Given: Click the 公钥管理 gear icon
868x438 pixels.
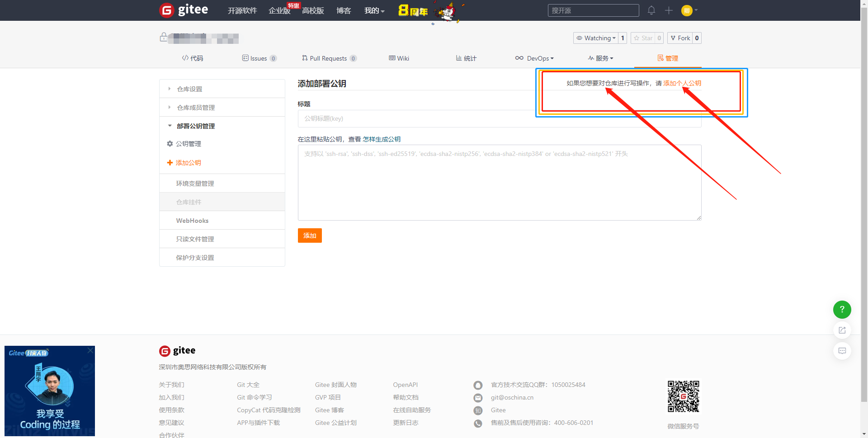Looking at the screenshot, I should [170, 144].
